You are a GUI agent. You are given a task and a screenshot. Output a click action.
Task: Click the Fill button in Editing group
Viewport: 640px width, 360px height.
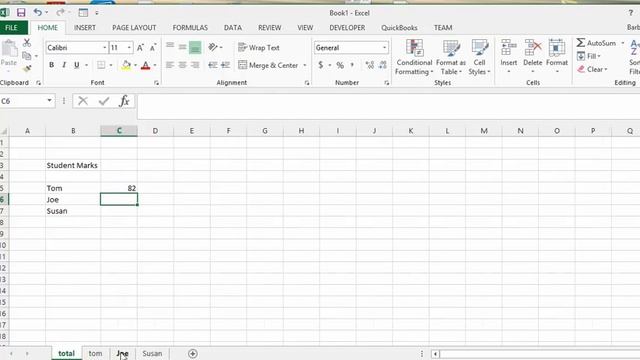pos(589,56)
